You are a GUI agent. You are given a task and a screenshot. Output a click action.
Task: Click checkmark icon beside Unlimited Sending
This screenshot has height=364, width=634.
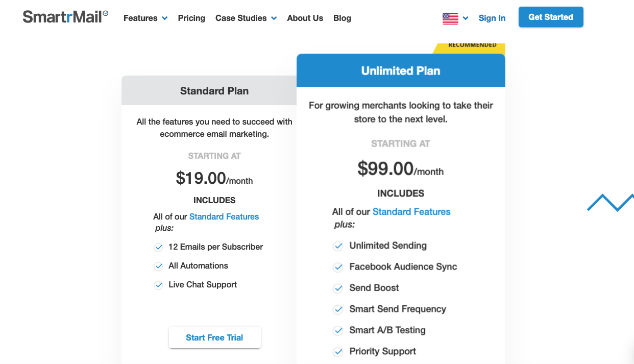[x=338, y=246]
